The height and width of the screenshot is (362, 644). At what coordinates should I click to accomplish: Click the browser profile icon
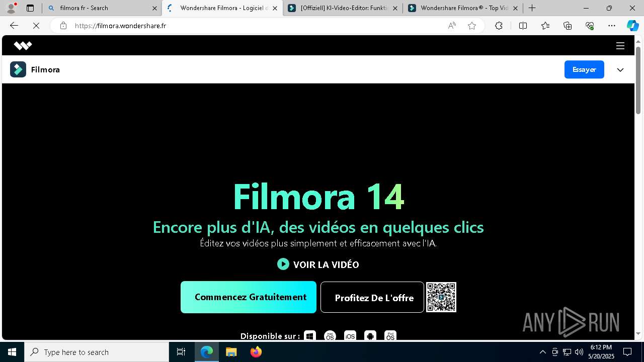click(11, 8)
